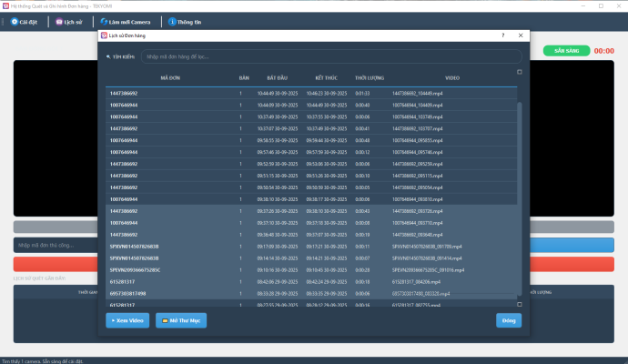
Task: Click the help question mark in dialog title
Action: pyautogui.click(x=502, y=35)
